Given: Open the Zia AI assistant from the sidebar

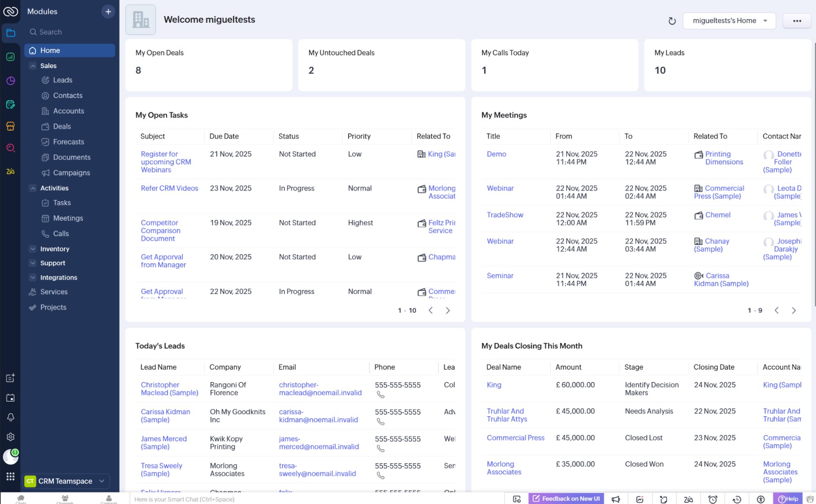Looking at the screenshot, I should pos(11,171).
